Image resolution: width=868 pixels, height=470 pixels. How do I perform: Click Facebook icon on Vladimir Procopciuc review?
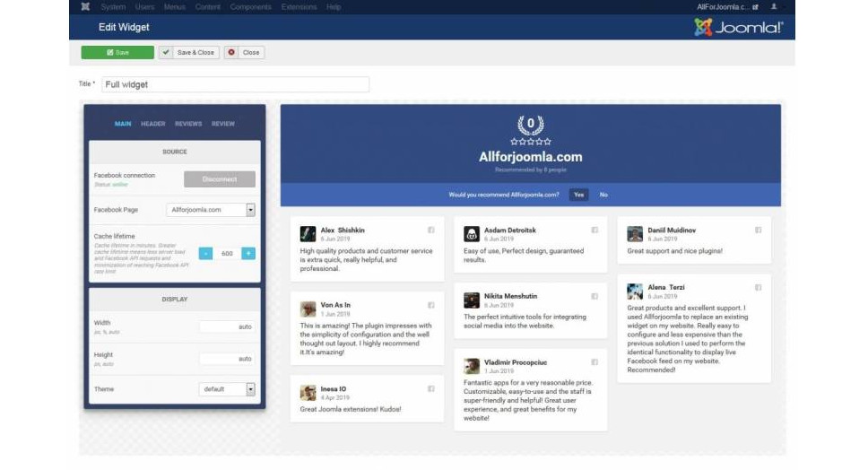point(595,362)
